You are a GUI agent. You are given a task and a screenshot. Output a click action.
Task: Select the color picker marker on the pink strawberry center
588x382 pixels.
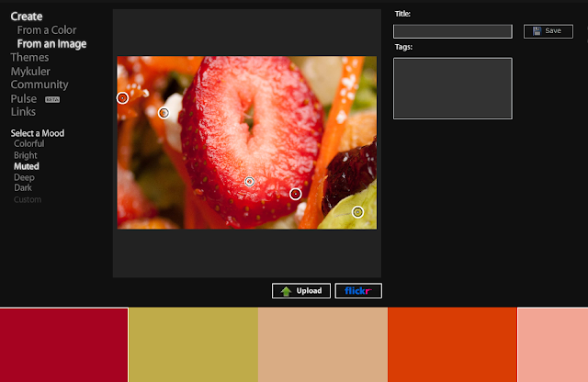(249, 182)
